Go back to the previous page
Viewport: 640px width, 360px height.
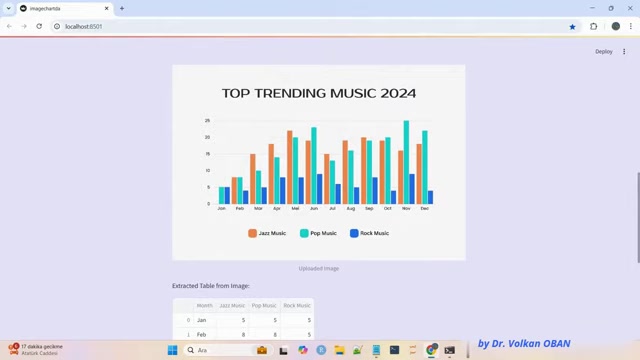coord(9,26)
